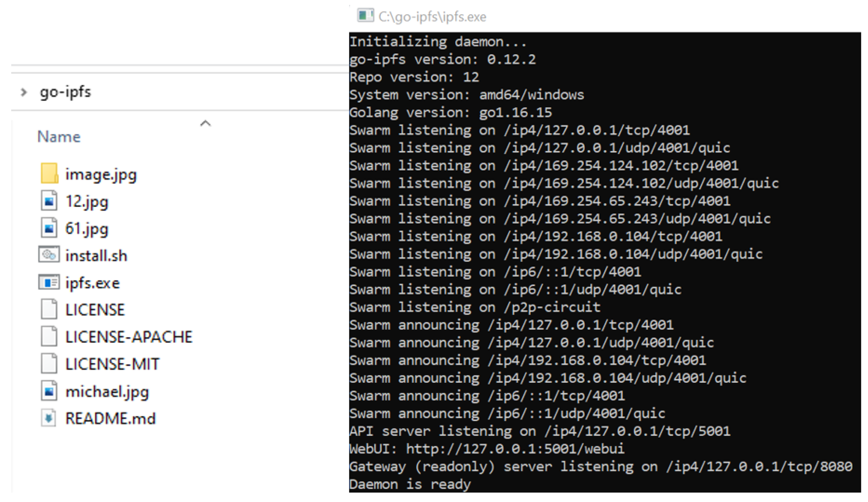
Task: Click the README.md file icon
Action: (x=49, y=418)
